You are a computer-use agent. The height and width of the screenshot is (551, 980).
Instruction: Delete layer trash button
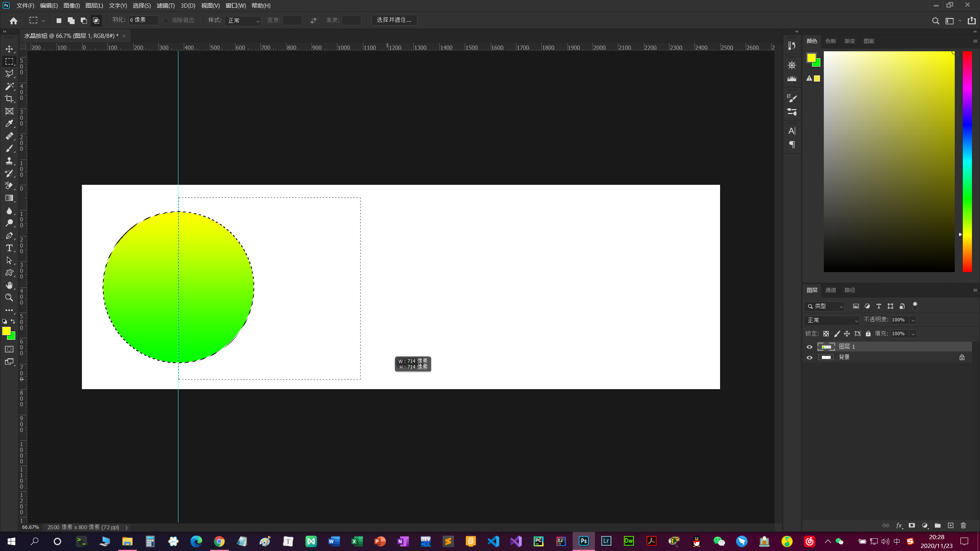pos(963,526)
